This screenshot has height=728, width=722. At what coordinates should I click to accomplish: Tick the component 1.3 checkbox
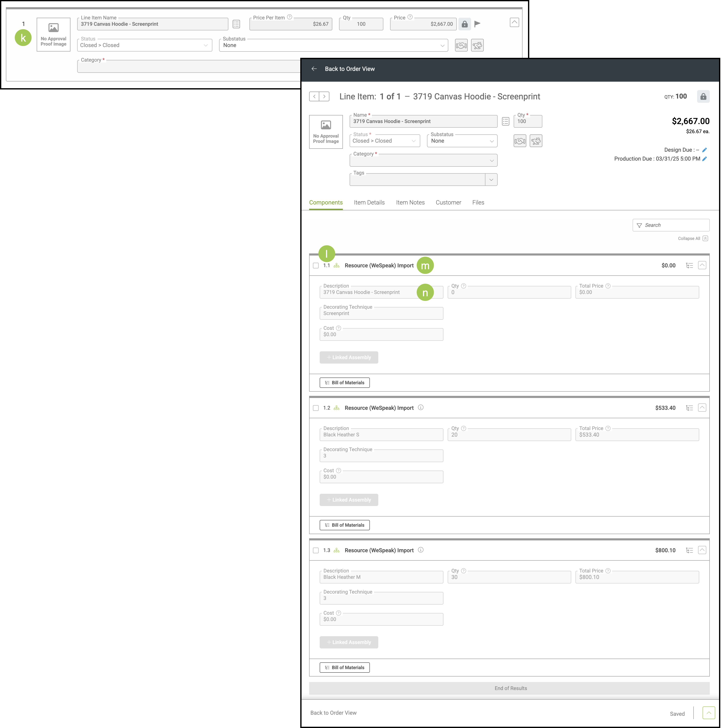point(316,551)
